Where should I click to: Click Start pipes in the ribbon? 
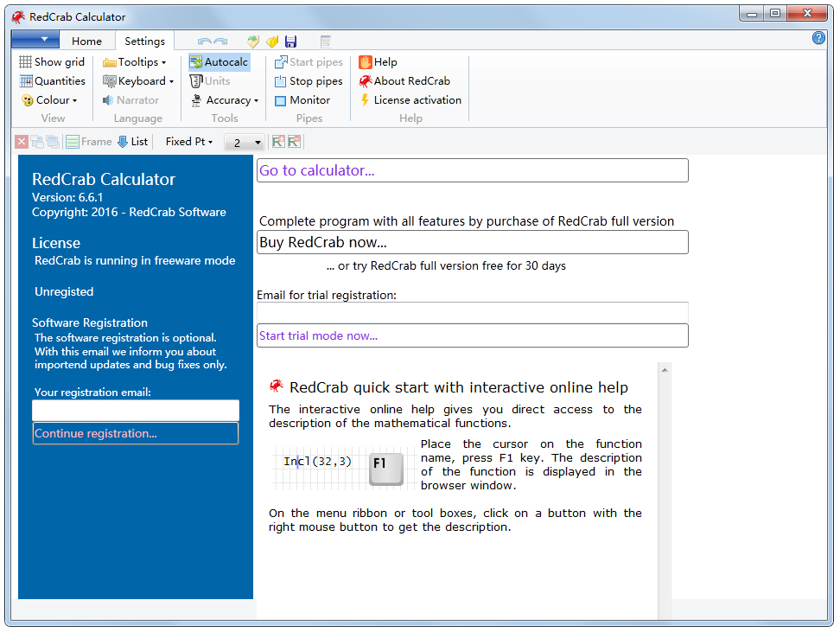[309, 61]
